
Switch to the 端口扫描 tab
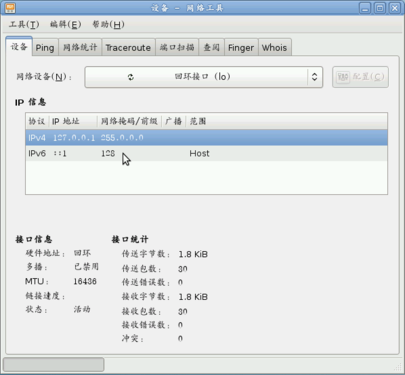(177, 48)
